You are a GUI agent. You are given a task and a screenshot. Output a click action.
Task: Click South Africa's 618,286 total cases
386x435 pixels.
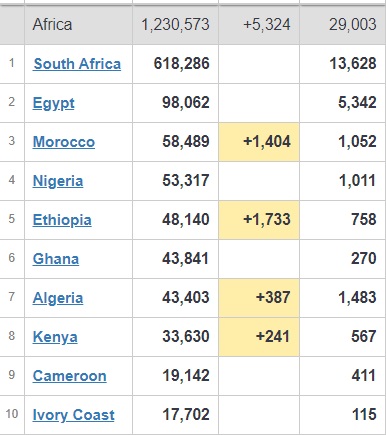[182, 63]
